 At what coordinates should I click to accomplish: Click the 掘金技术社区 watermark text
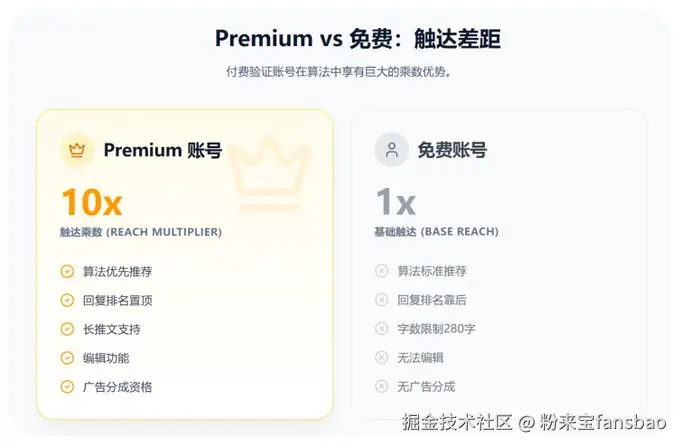[457, 422]
